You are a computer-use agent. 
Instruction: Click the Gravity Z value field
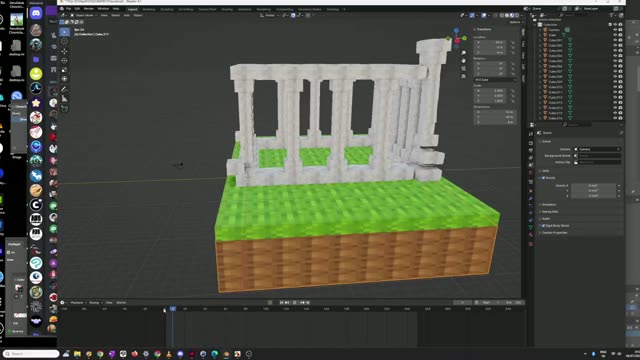[x=593, y=196]
